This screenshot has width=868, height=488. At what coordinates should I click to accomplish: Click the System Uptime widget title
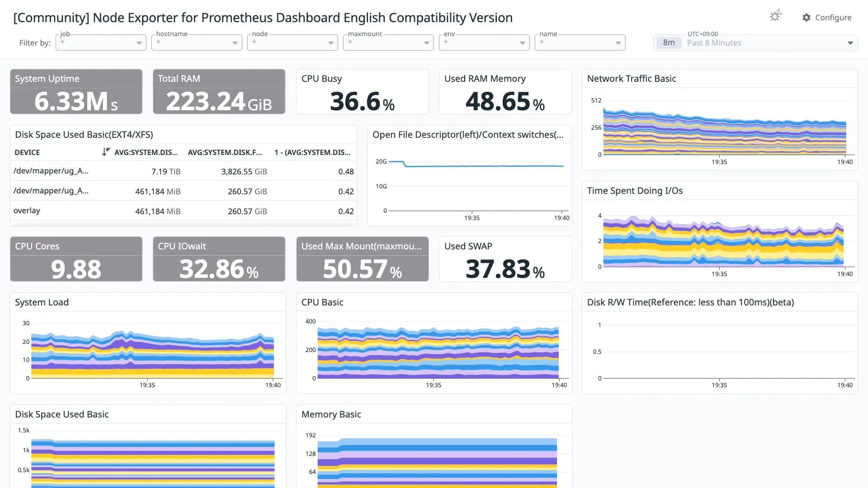click(x=47, y=79)
